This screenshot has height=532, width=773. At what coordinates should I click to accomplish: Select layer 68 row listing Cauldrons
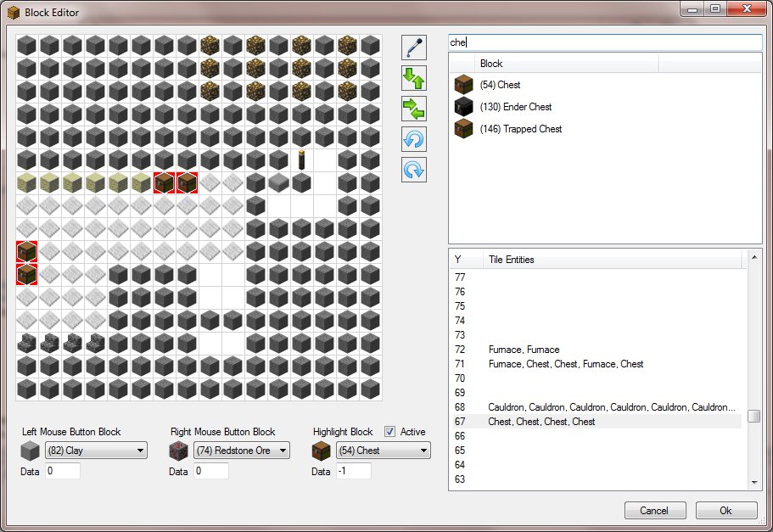point(597,407)
